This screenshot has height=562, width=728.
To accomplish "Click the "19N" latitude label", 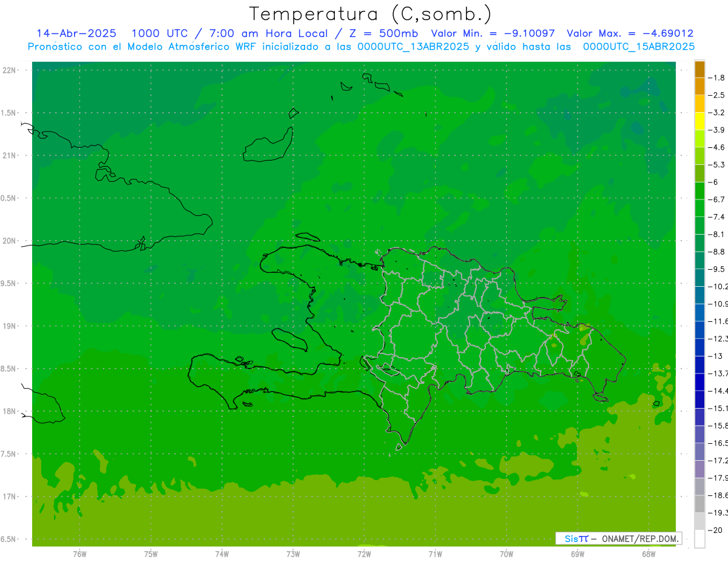I will coord(10,326).
